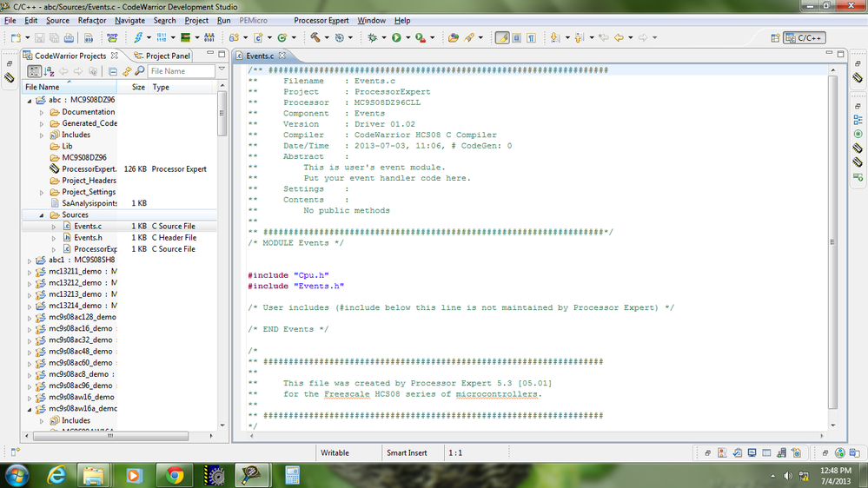This screenshot has width=868, height=488.
Task: Open the File menu
Action: click(10, 21)
